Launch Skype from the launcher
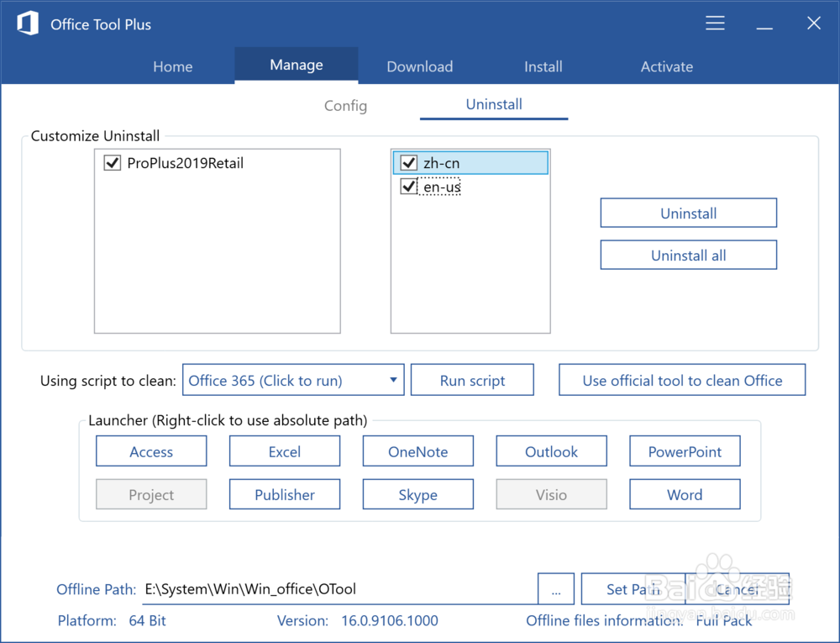The height and width of the screenshot is (643, 840). click(417, 494)
